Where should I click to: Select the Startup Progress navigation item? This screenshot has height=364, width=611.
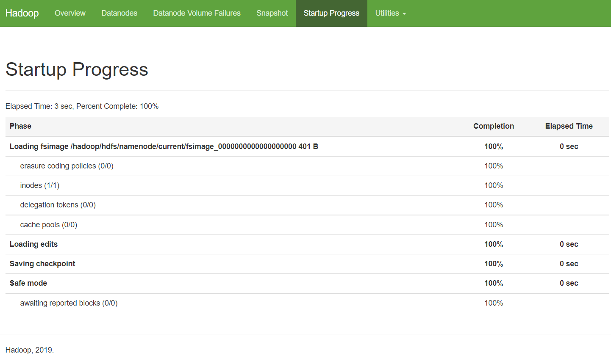coord(331,13)
